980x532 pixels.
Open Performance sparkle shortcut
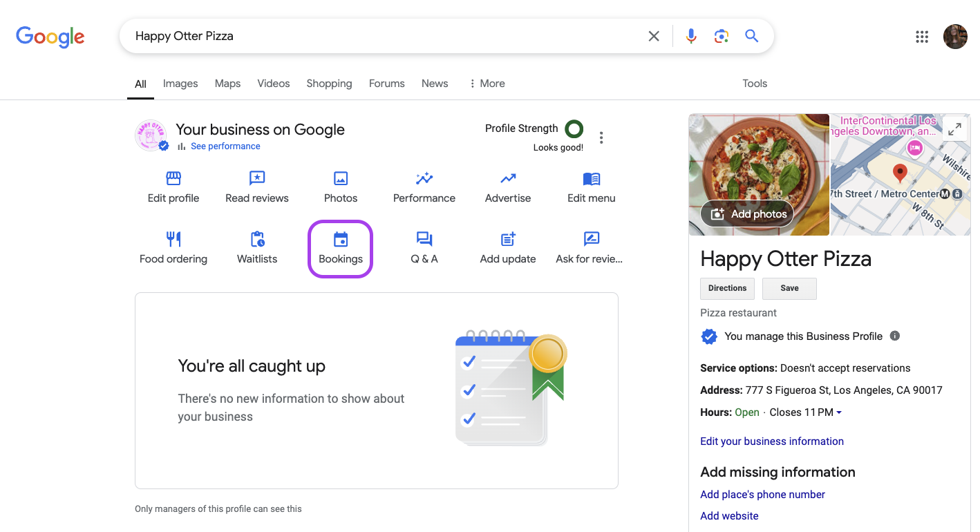pos(424,188)
